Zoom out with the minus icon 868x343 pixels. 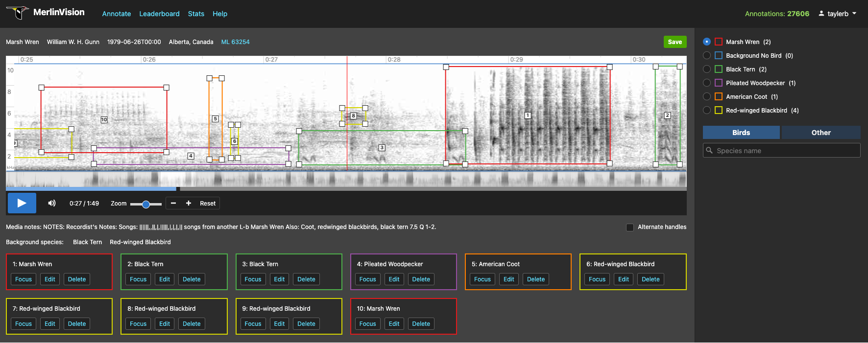pyautogui.click(x=173, y=203)
